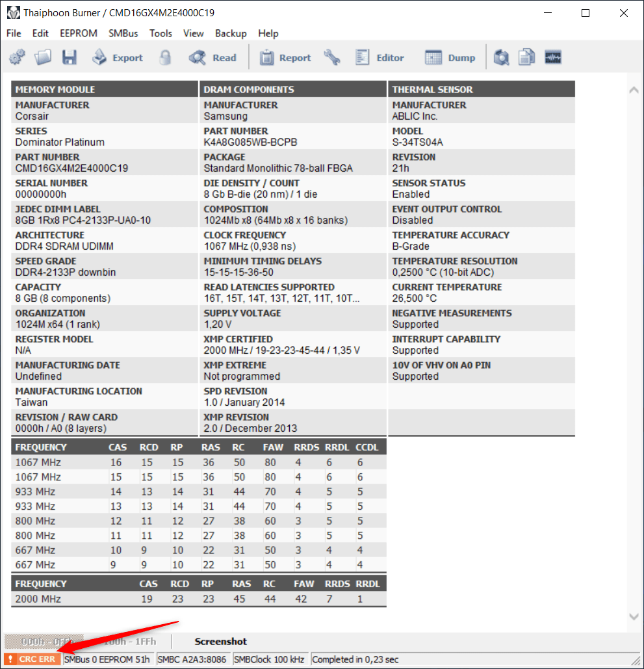Click the SMBClock 100 kHz status entry
Screen dimensions: 644x669
269,659
